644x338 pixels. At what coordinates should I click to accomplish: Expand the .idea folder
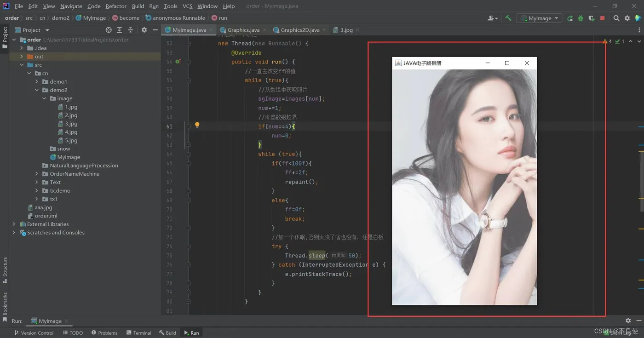22,48
